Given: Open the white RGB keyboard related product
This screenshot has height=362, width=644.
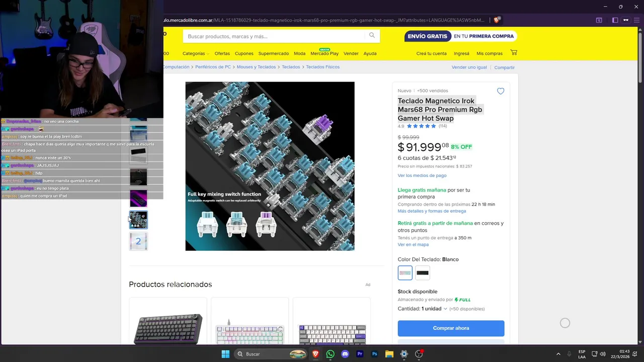Looking at the screenshot, I should [x=250, y=321].
